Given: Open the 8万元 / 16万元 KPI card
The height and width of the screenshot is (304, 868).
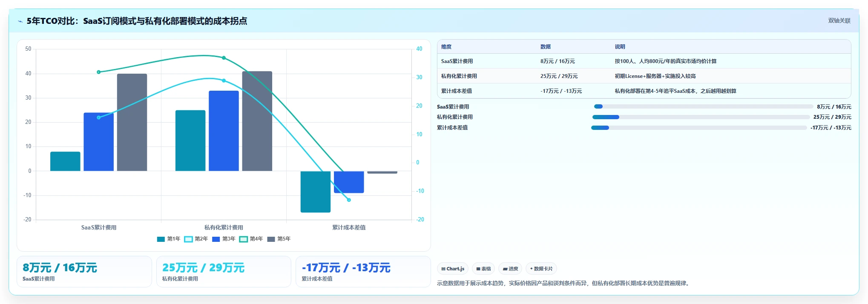Looking at the screenshot, I should 84,272.
